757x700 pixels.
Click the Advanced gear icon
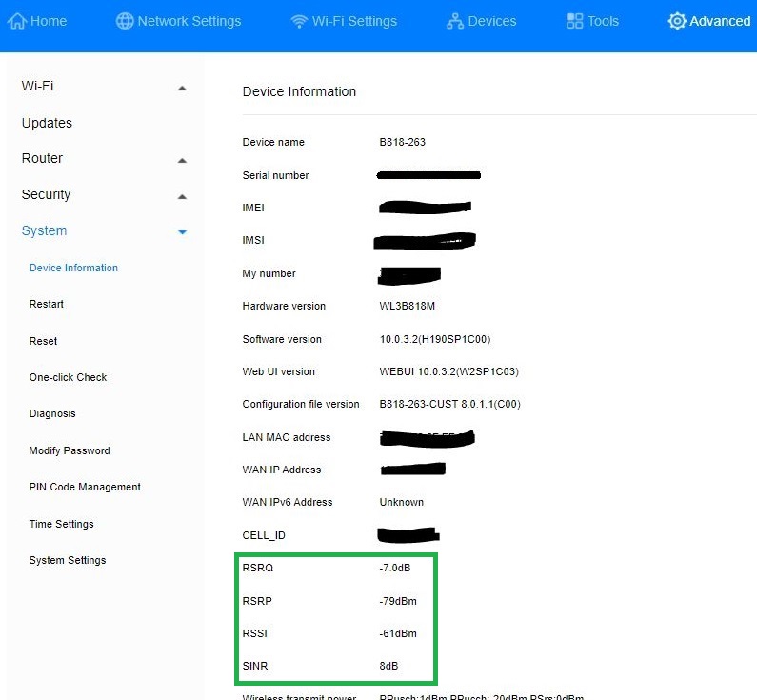[677, 21]
